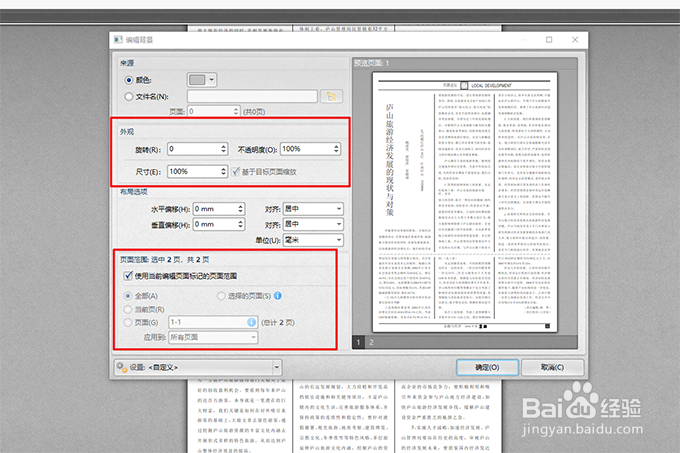Adjust the 旋转(R) rotation spinner arrows
This screenshot has width=680, height=453.
click(223, 149)
